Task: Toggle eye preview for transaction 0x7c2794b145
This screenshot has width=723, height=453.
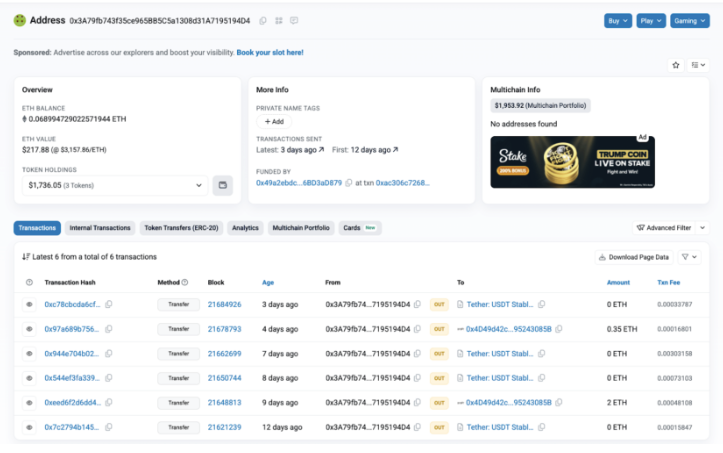Action: pos(29,427)
